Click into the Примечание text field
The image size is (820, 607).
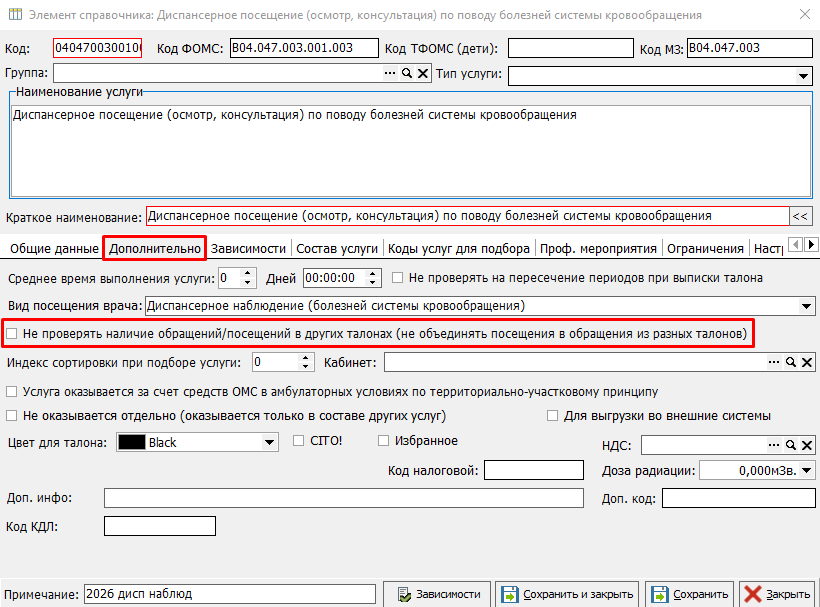[230, 594]
